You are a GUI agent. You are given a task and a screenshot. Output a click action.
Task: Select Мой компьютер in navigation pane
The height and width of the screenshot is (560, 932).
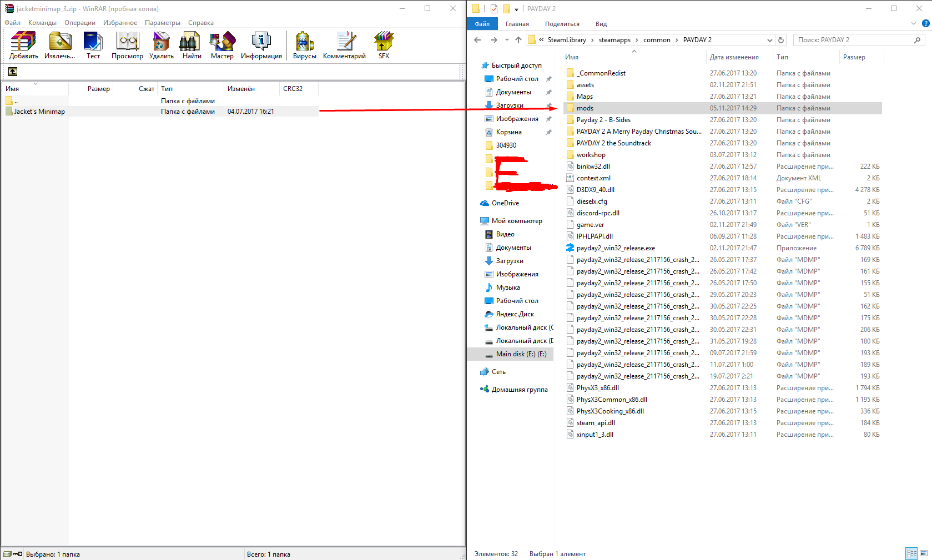pos(517,221)
